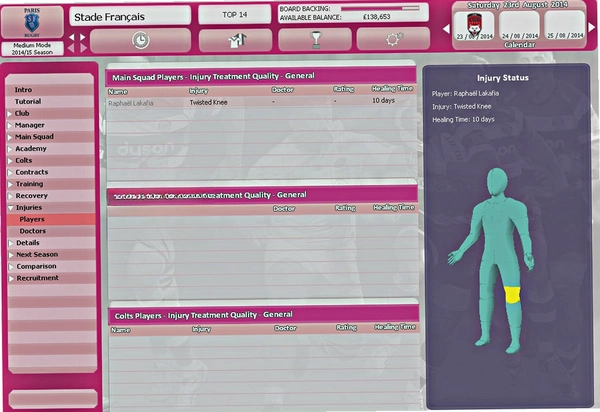
Task: Click the available balance £138,653 value
Action: tap(377, 17)
